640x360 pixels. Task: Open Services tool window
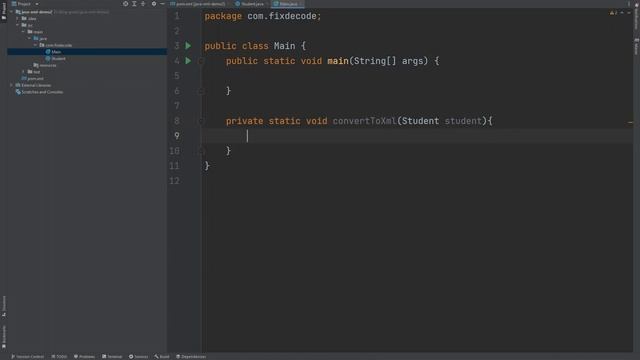click(x=138, y=356)
